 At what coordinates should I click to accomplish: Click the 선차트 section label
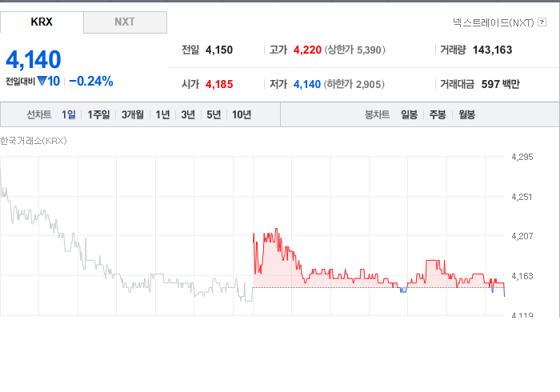pos(39,114)
